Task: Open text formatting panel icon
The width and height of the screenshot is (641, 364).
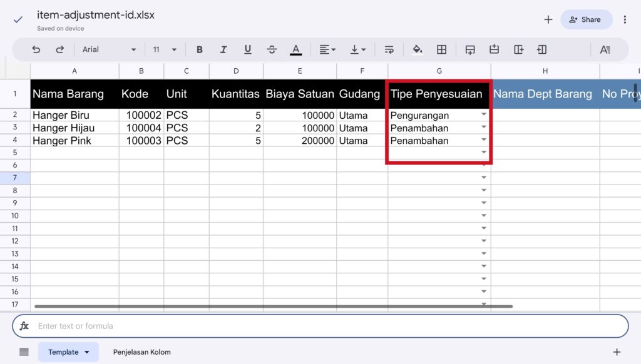Action: (605, 49)
